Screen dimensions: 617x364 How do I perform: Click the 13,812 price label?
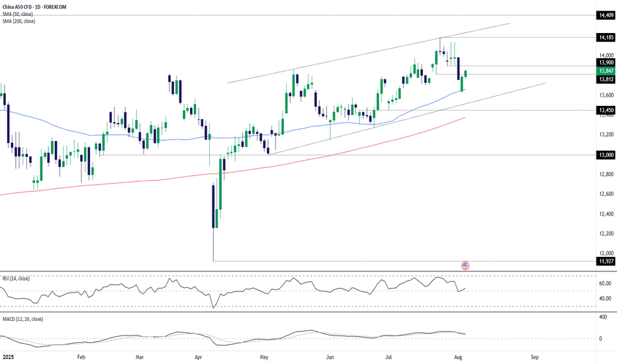tap(606, 79)
